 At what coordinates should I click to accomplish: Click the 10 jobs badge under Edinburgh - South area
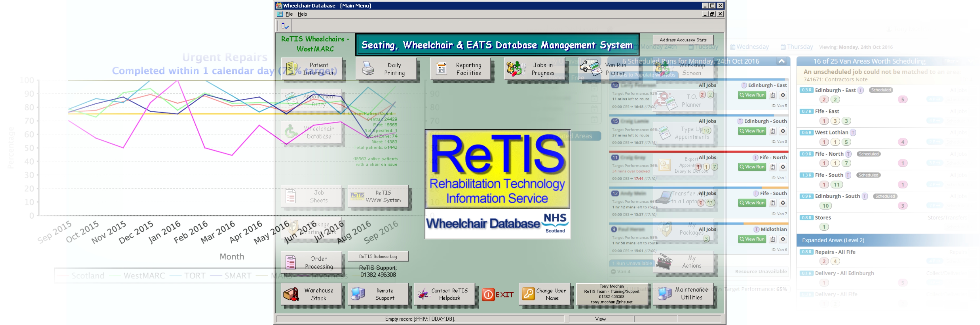coord(825,206)
